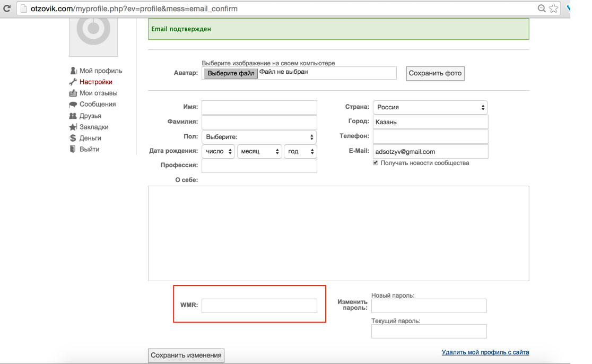
Task: Open the месяц birth month dropdown
Action: pyautogui.click(x=259, y=151)
